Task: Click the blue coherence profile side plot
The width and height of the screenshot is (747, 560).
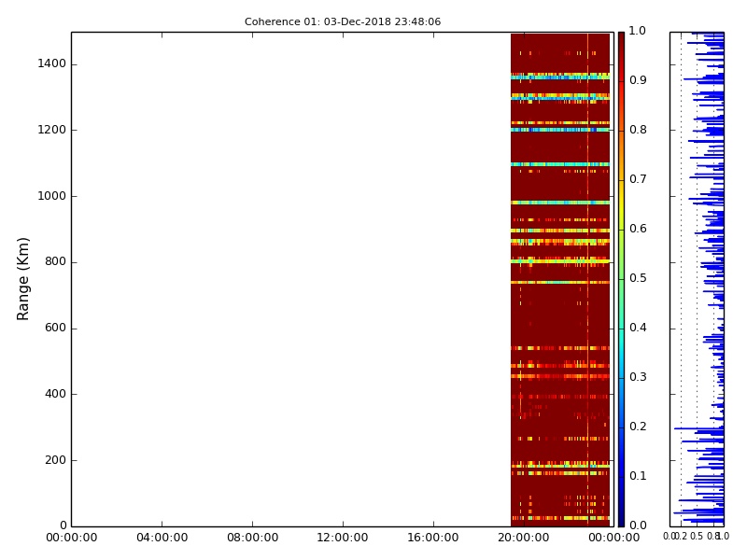Action: (x=697, y=279)
